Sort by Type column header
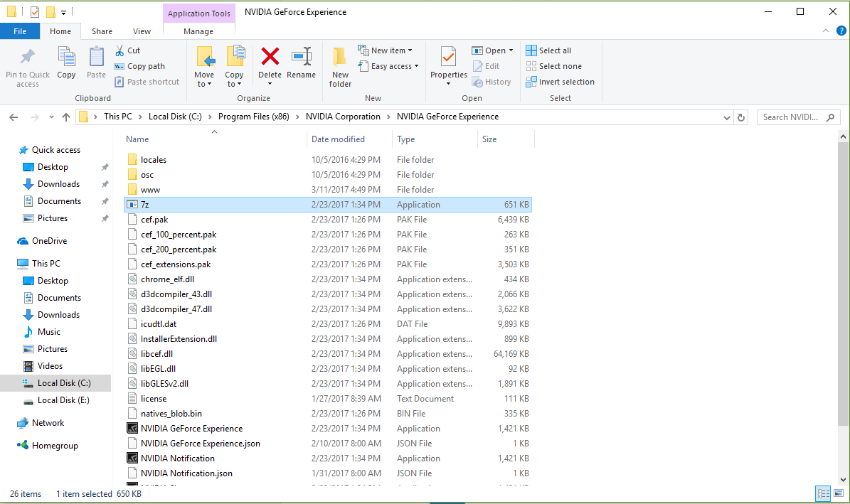 tap(406, 139)
